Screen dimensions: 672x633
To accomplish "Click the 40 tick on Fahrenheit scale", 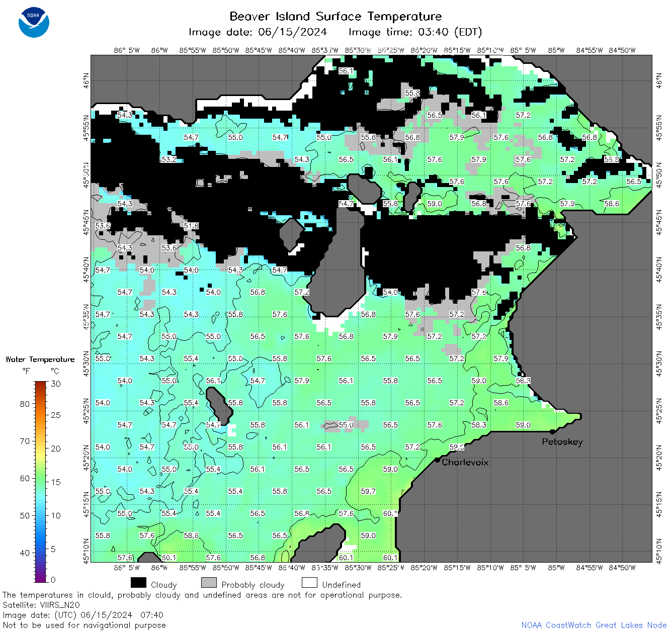I will pos(25,553).
